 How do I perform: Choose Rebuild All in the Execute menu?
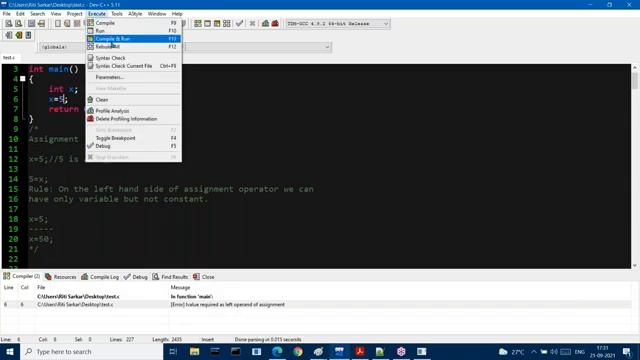(x=133, y=47)
